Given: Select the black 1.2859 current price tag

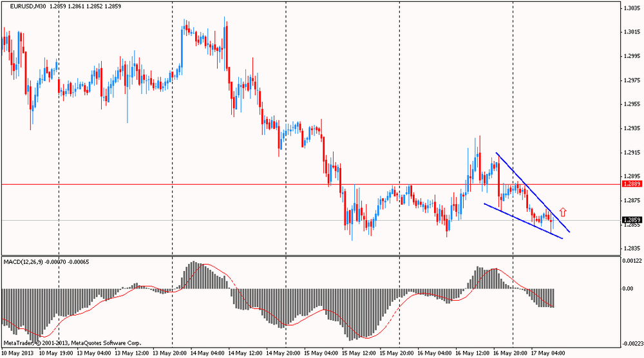Looking at the screenshot, I should pos(632,220).
